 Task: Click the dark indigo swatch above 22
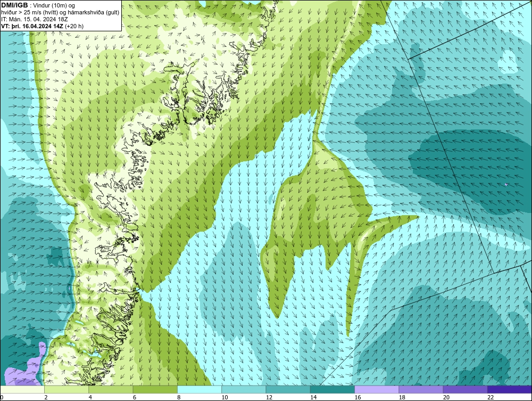coord(510,389)
